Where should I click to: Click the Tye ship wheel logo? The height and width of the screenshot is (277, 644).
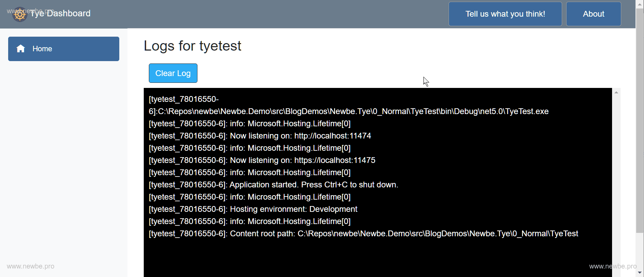pos(20,14)
